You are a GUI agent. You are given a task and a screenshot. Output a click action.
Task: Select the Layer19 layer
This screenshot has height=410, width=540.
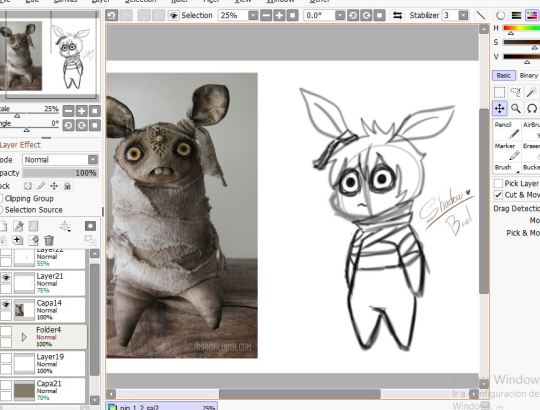[x=43, y=364]
